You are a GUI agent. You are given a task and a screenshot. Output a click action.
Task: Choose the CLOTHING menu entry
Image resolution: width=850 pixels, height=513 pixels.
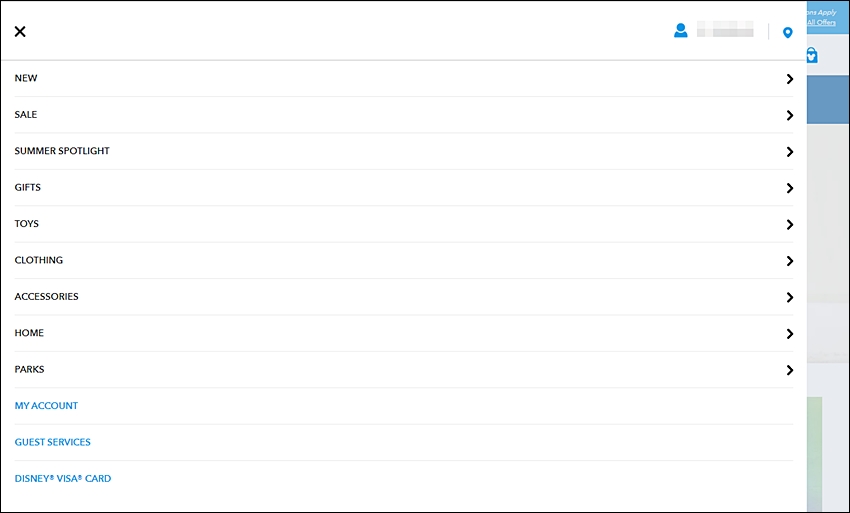tap(404, 260)
